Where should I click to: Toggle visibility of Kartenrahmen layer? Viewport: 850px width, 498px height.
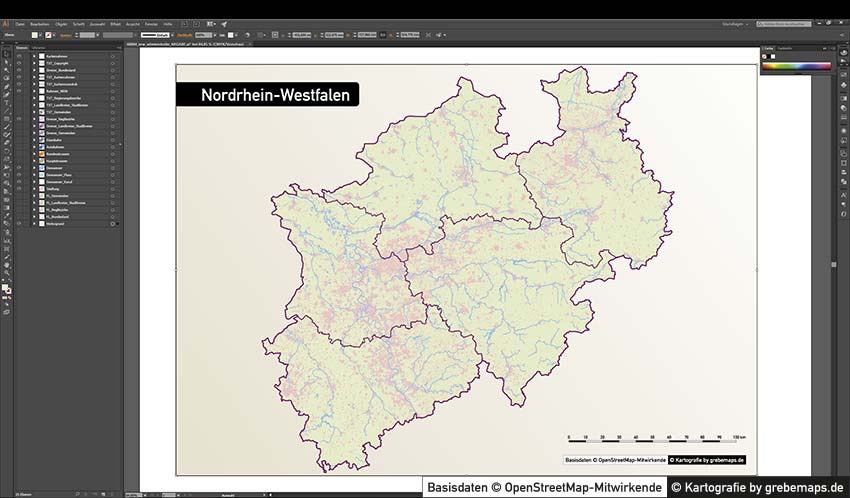tap(19, 55)
